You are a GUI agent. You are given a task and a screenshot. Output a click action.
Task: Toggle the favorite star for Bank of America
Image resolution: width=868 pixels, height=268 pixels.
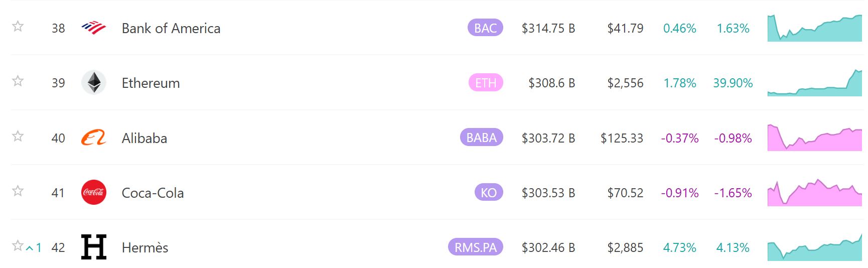point(18,26)
